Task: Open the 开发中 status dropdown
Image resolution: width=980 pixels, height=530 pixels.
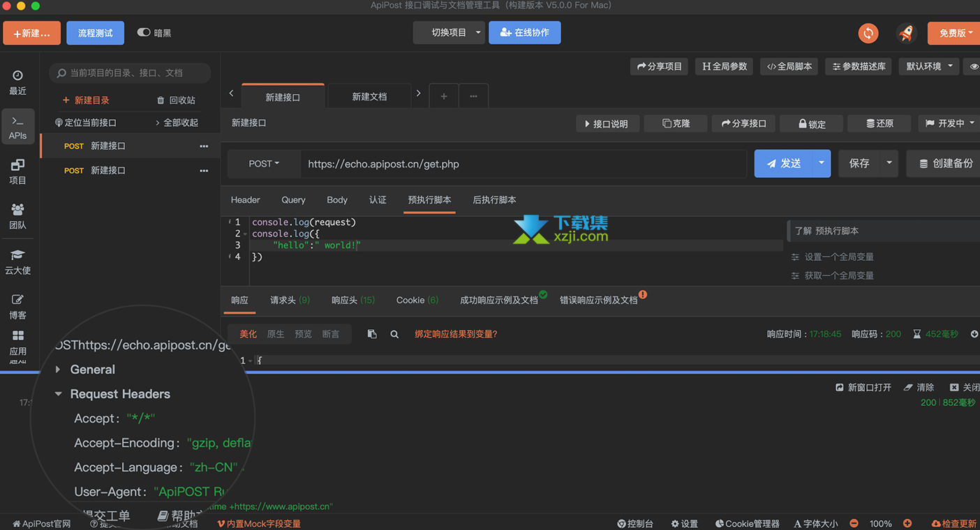Action: pos(949,123)
